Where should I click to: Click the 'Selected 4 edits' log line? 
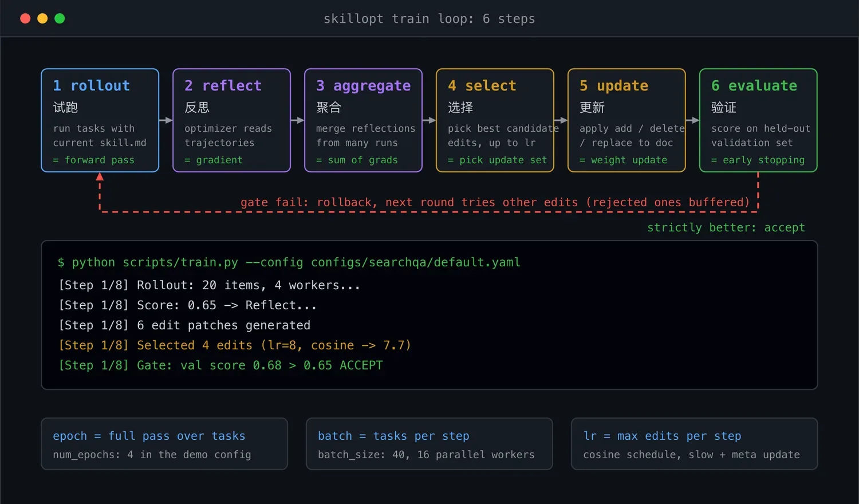point(235,345)
